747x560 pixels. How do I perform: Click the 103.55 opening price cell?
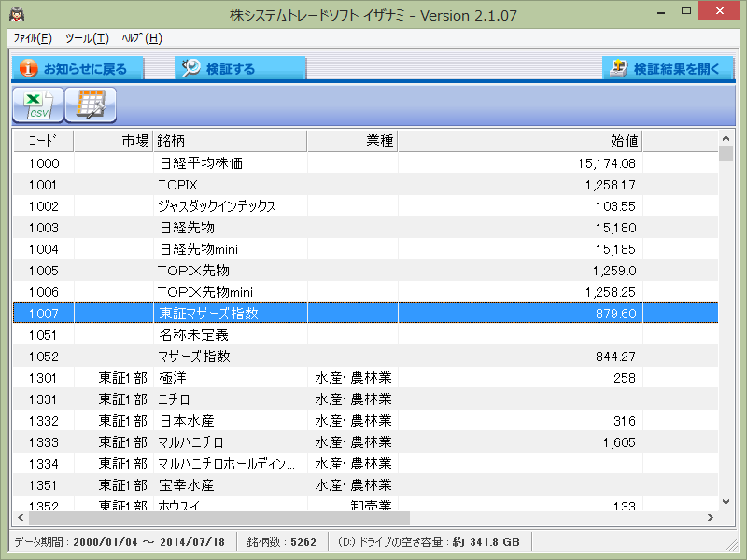point(520,206)
